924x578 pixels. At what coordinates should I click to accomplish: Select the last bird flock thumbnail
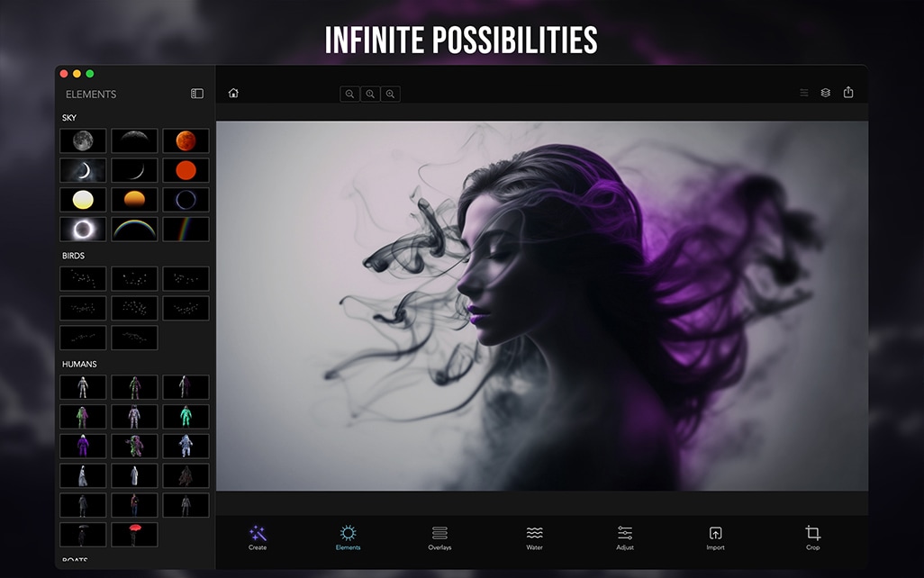[x=134, y=338]
